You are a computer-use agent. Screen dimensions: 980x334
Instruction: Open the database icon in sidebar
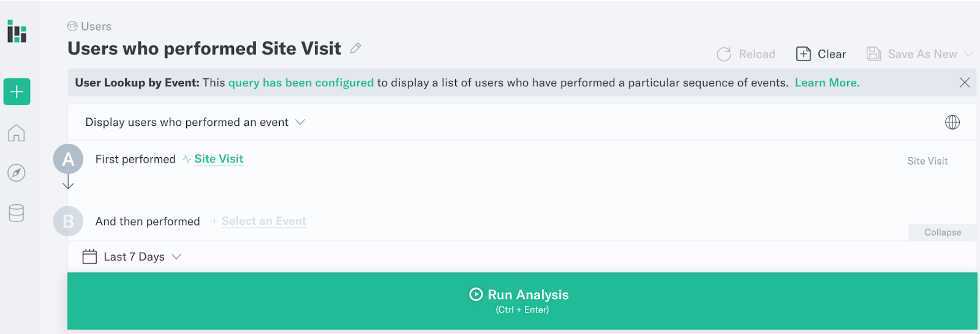pyautogui.click(x=17, y=213)
